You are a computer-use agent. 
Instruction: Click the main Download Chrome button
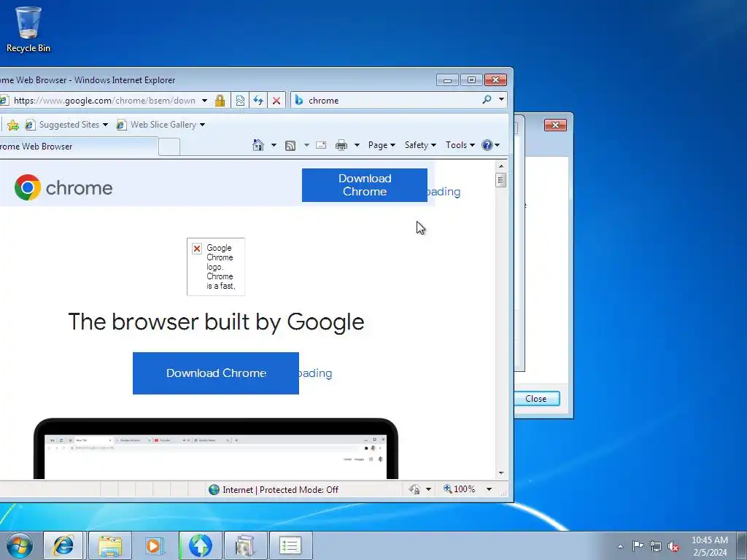pyautogui.click(x=216, y=373)
